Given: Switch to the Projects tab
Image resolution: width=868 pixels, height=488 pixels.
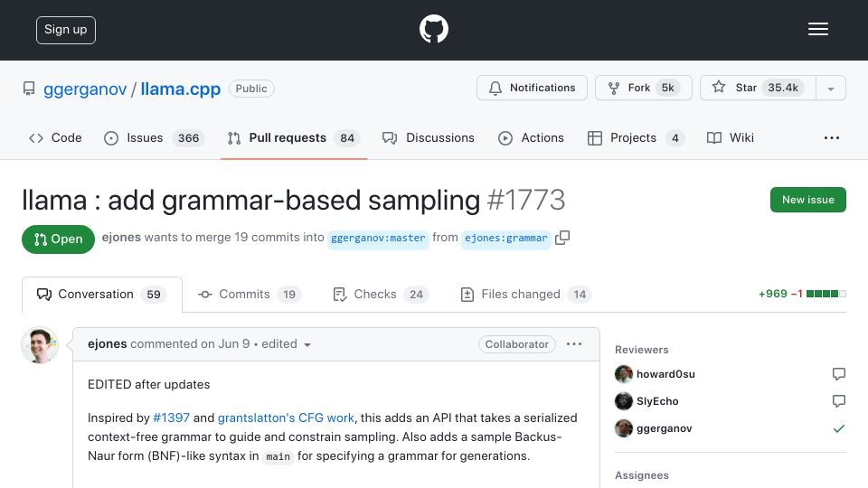Looking at the screenshot, I should pyautogui.click(x=636, y=137).
